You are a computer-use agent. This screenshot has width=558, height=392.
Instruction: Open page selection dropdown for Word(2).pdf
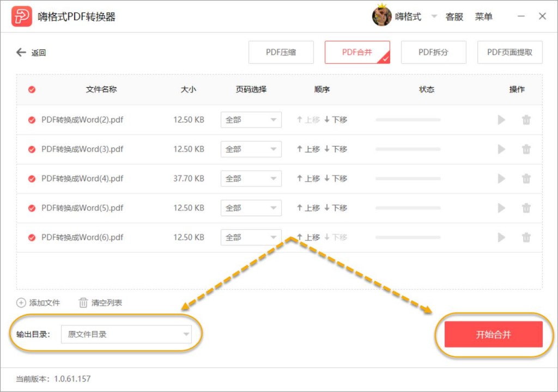point(251,120)
